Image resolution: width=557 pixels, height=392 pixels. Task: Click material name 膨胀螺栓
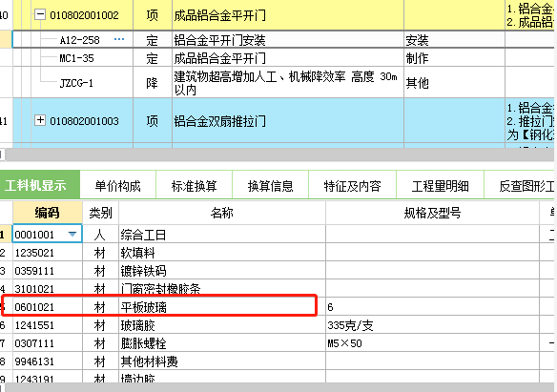pyautogui.click(x=222, y=343)
